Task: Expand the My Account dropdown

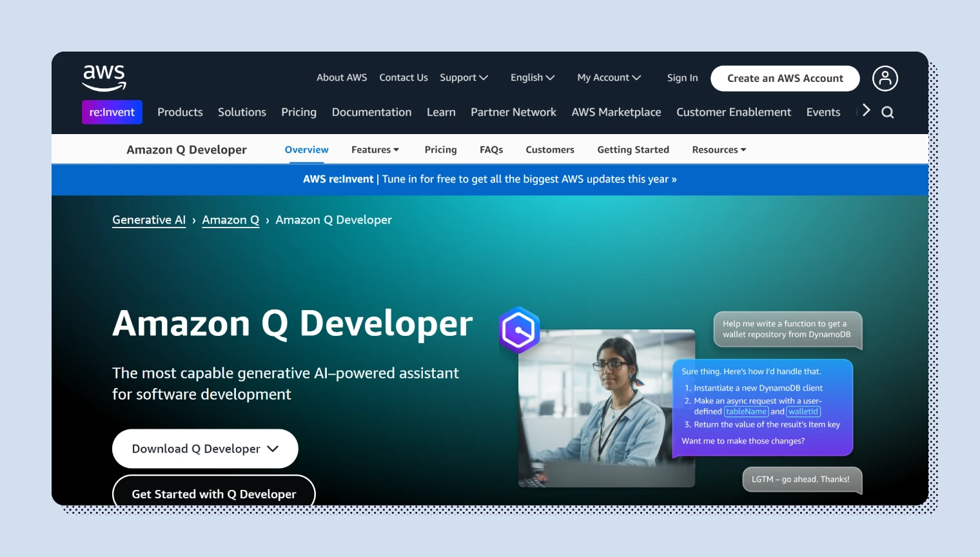Action: coord(609,77)
